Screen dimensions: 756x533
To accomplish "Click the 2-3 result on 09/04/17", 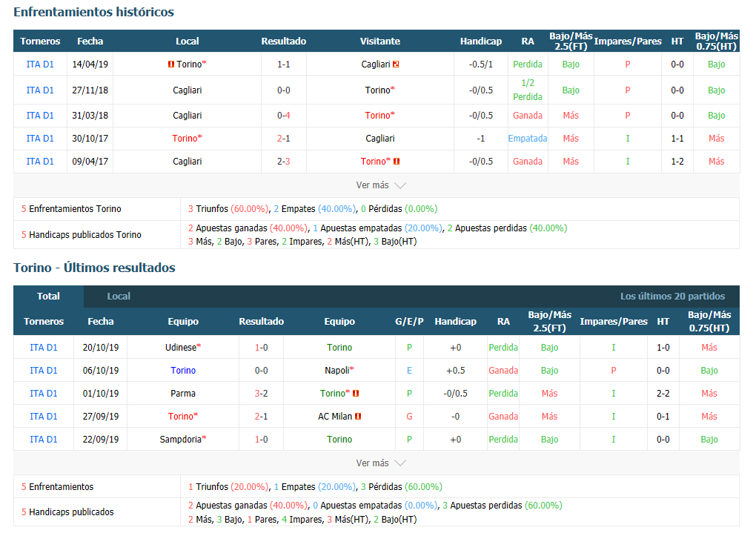I will point(283,162).
